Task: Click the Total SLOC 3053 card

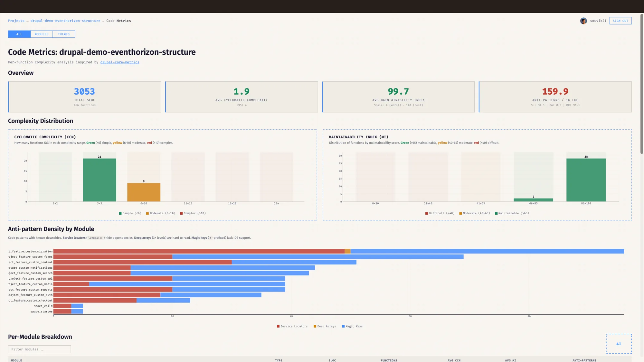Action: [84, 97]
